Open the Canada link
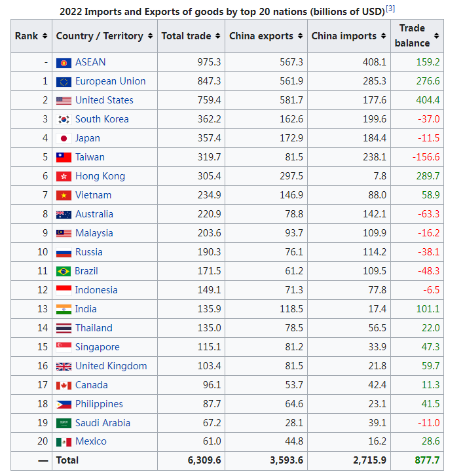The width and height of the screenshot is (463, 476). [x=92, y=385]
